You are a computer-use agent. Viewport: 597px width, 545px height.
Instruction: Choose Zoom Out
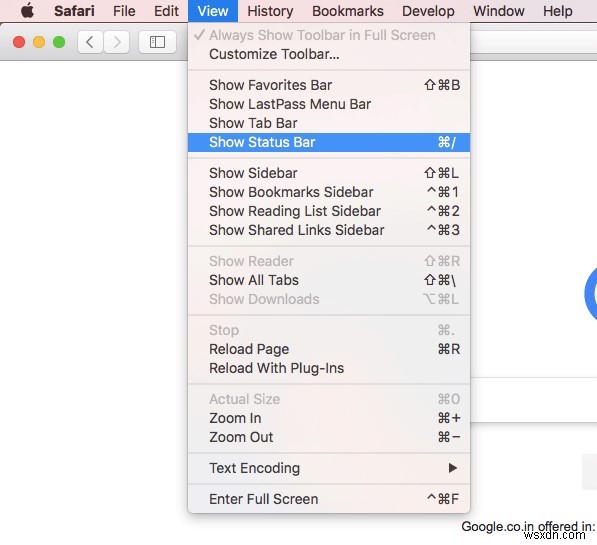coord(329,437)
